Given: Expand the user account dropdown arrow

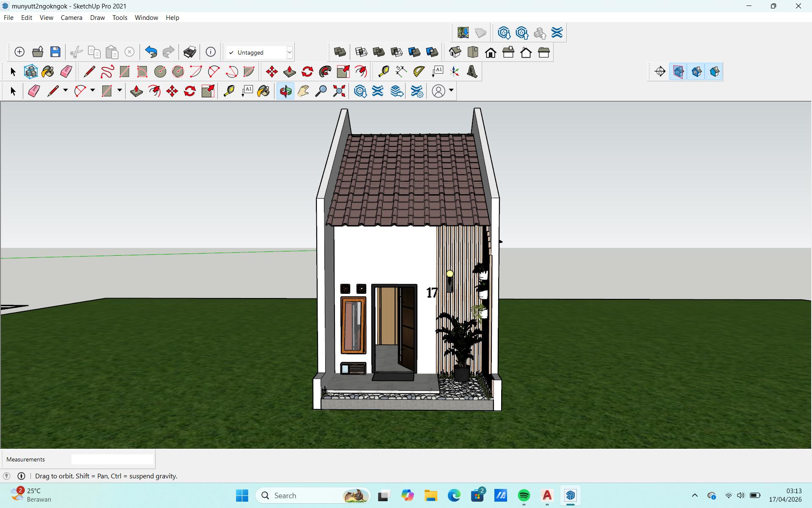Looking at the screenshot, I should point(451,91).
